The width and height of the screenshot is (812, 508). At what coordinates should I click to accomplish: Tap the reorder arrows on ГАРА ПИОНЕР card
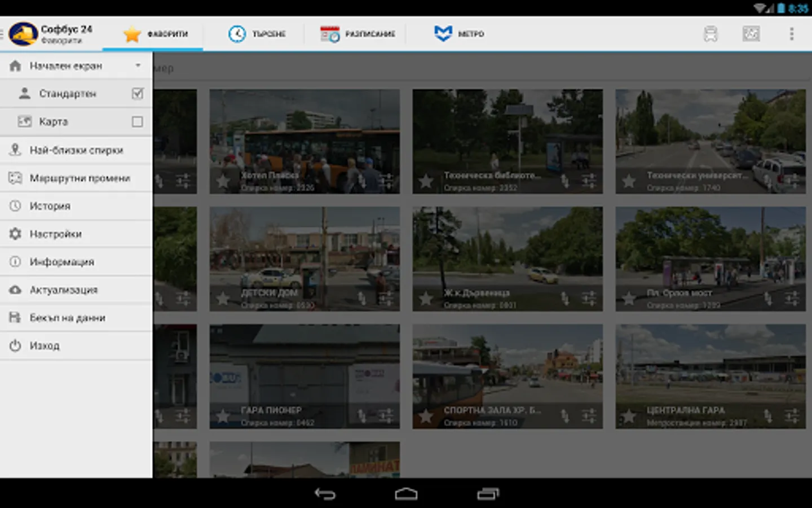coord(362,416)
